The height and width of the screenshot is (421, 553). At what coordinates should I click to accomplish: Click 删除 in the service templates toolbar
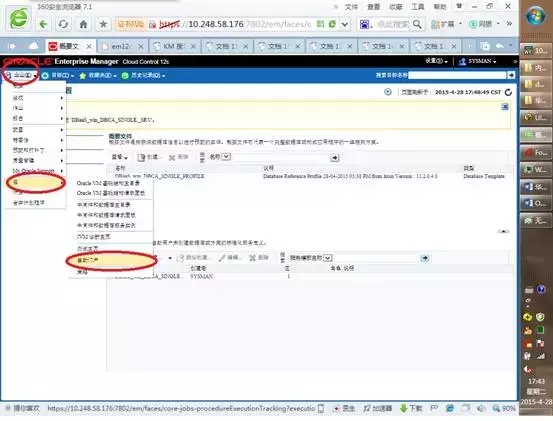259,258
